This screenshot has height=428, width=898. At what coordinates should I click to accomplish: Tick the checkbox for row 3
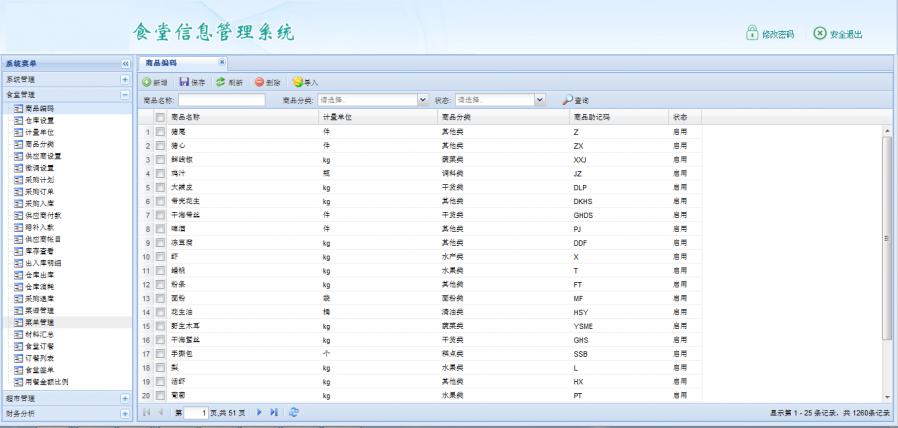point(160,160)
